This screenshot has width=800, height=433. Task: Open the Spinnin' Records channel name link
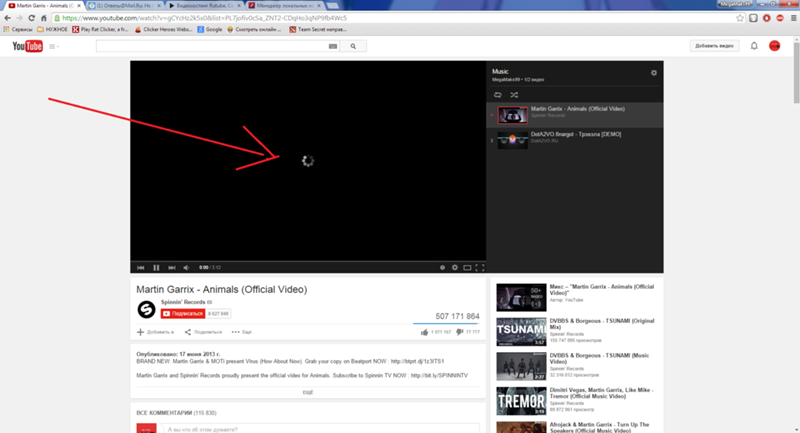pyautogui.click(x=183, y=302)
